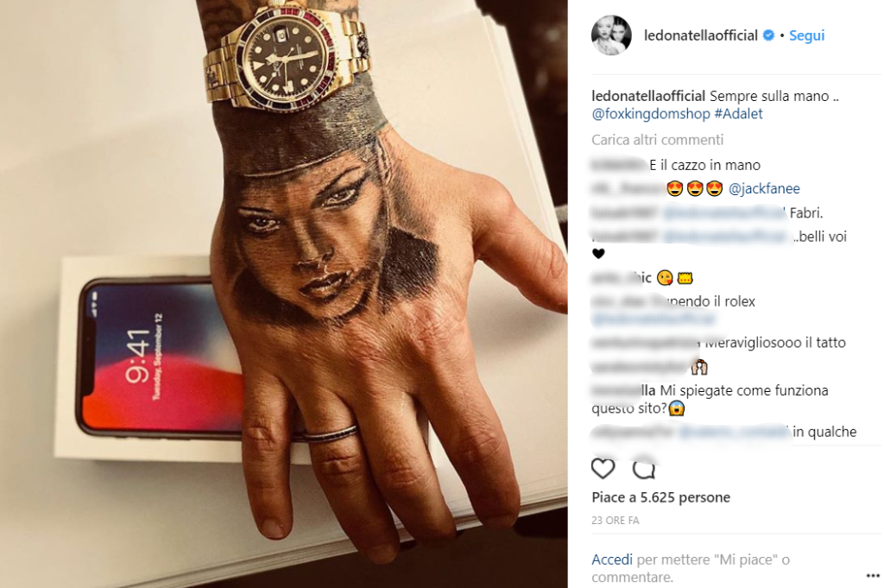This screenshot has width=884, height=588.
Task: Click the heart like icon
Action: pyautogui.click(x=603, y=469)
